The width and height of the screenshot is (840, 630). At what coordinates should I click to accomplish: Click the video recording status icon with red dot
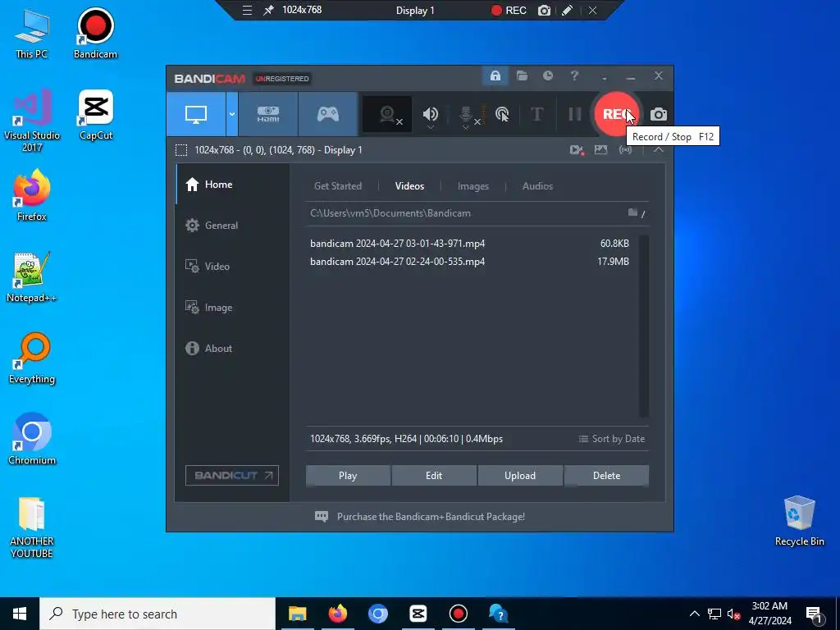pyautogui.click(x=577, y=150)
